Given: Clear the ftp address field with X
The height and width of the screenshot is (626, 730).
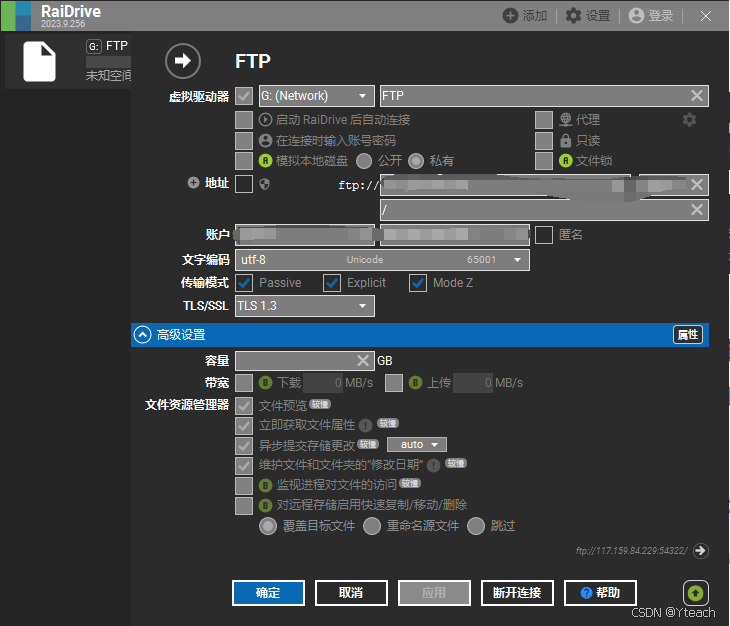Looking at the screenshot, I should point(696,185).
